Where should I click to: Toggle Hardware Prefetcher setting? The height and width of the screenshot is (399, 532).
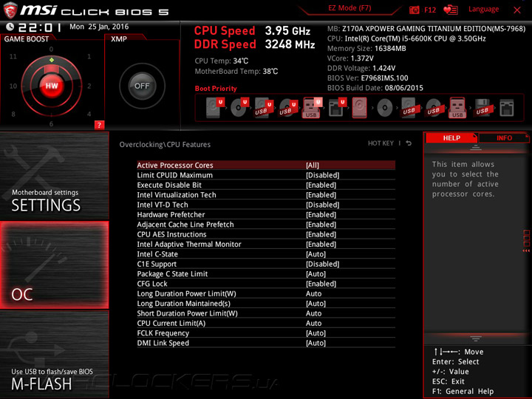pyautogui.click(x=266, y=214)
